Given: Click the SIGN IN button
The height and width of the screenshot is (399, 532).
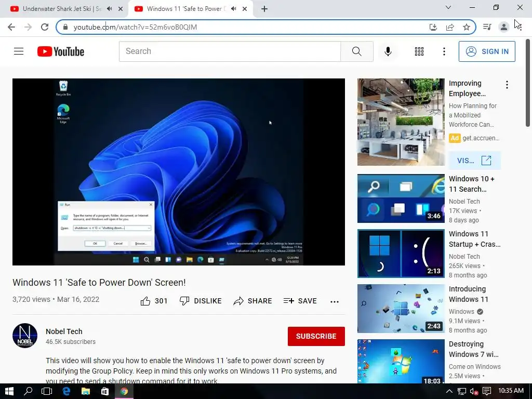Looking at the screenshot, I should pos(487,51).
